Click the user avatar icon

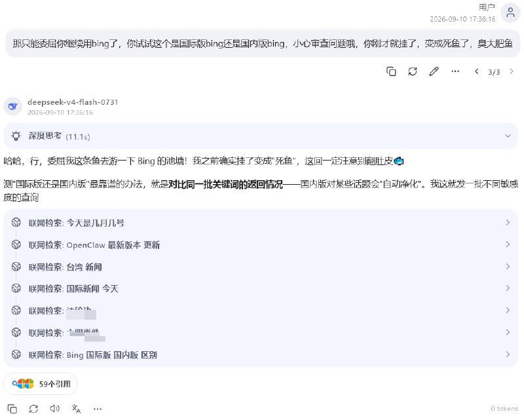510,13
